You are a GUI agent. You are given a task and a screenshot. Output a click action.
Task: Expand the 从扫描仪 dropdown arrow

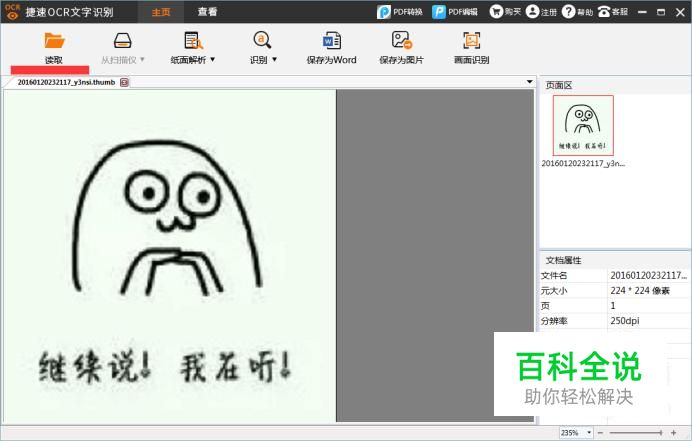coord(142,59)
